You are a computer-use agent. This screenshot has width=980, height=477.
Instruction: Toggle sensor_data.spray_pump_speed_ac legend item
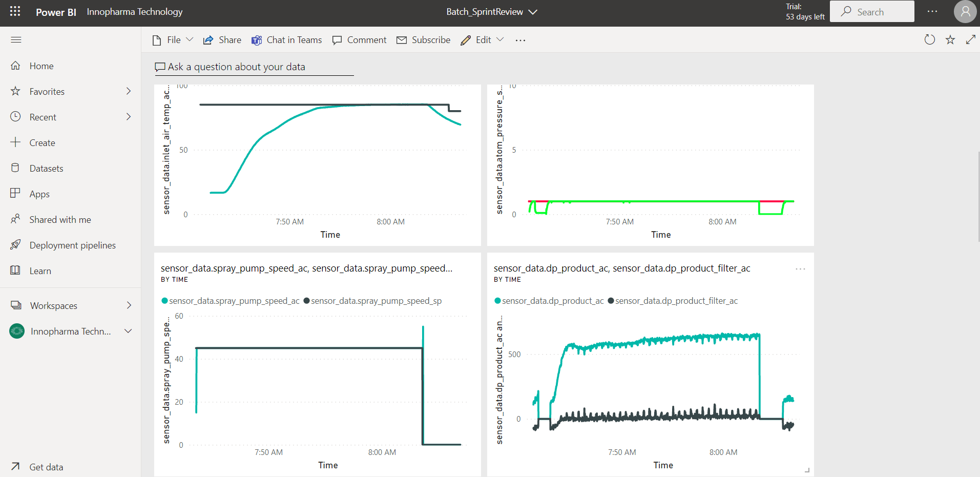[x=234, y=301]
